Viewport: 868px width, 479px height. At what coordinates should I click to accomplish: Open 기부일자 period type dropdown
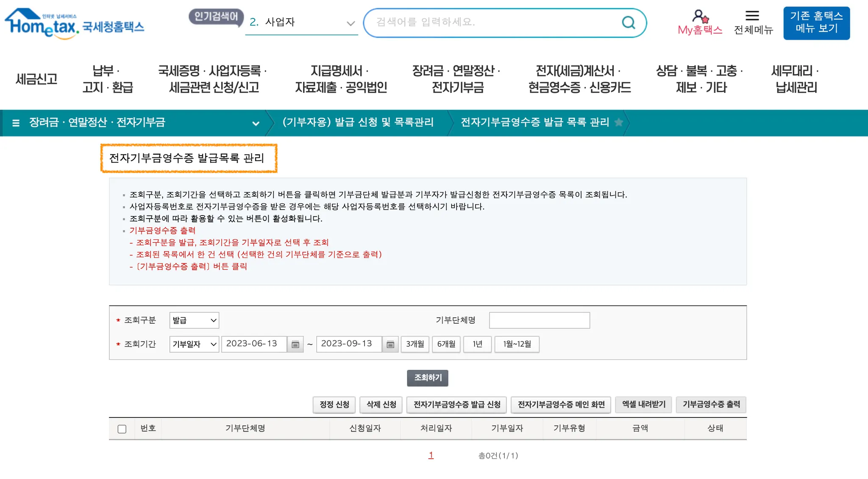tap(194, 344)
